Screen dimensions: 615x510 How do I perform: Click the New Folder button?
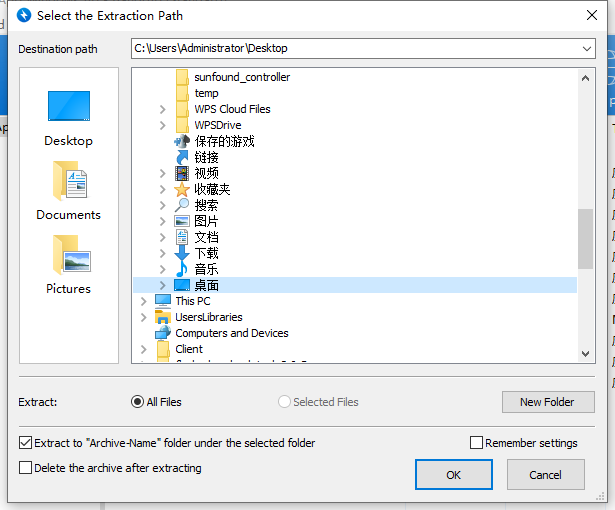548,402
